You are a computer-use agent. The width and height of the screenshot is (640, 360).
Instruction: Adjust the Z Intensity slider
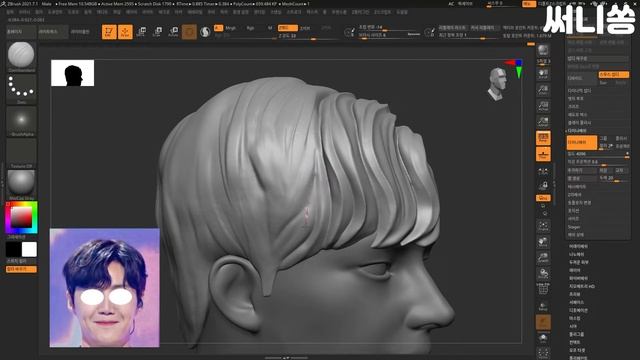click(x=308, y=36)
